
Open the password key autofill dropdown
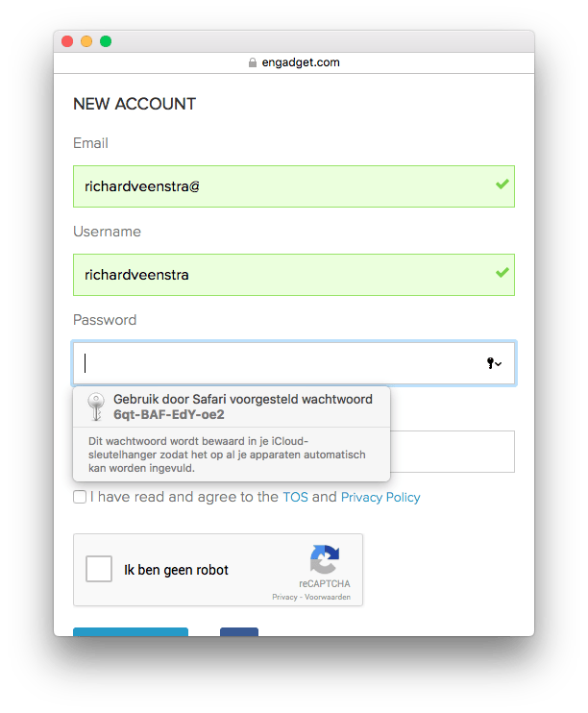tap(494, 363)
